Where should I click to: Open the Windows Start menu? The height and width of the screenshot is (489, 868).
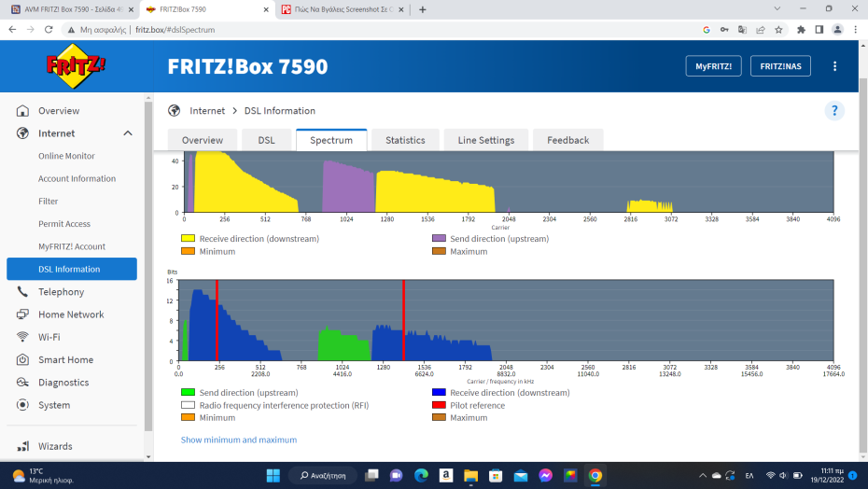point(273,476)
